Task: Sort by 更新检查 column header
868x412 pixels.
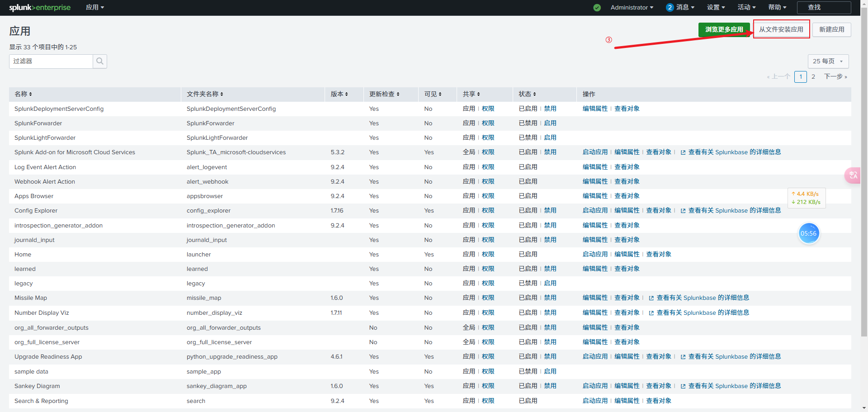Action: pos(384,94)
